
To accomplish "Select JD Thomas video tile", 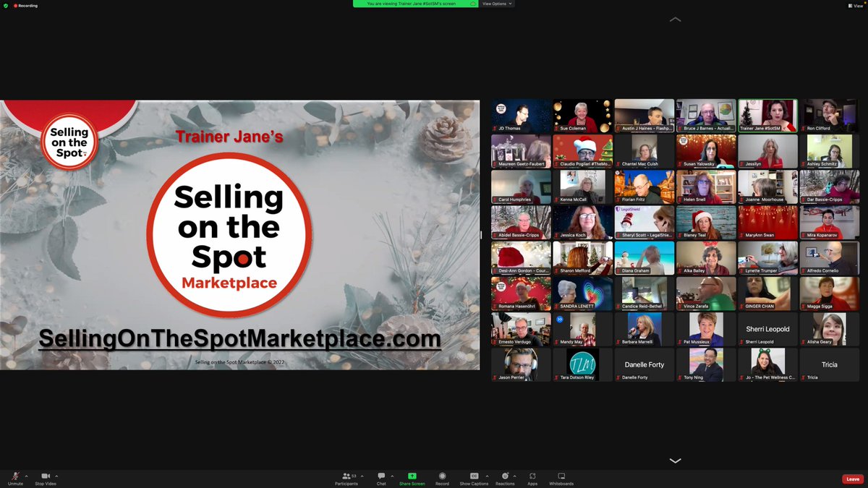I will tap(522, 116).
